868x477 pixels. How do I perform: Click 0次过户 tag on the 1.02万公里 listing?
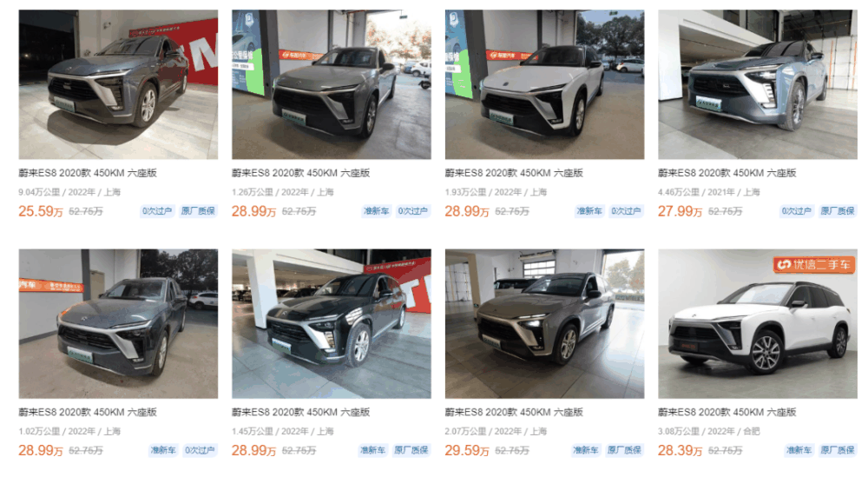200,450
